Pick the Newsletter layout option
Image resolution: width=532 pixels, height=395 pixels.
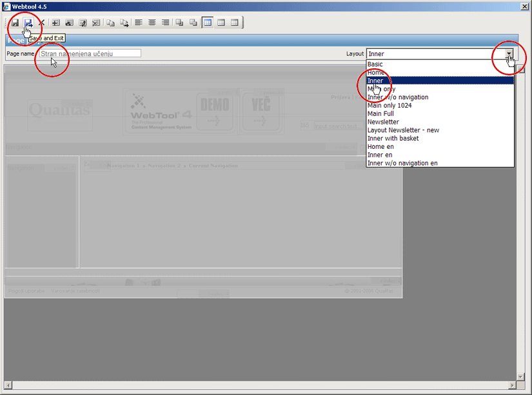[x=383, y=122]
